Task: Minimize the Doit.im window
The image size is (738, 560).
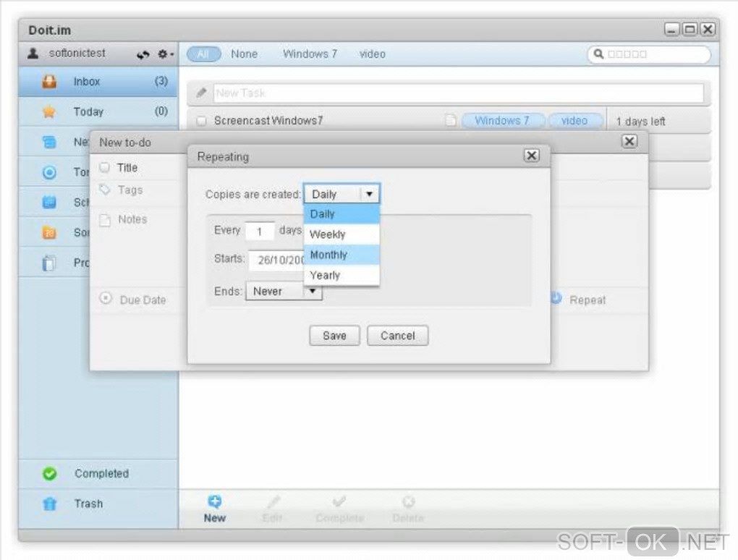Action: click(671, 30)
